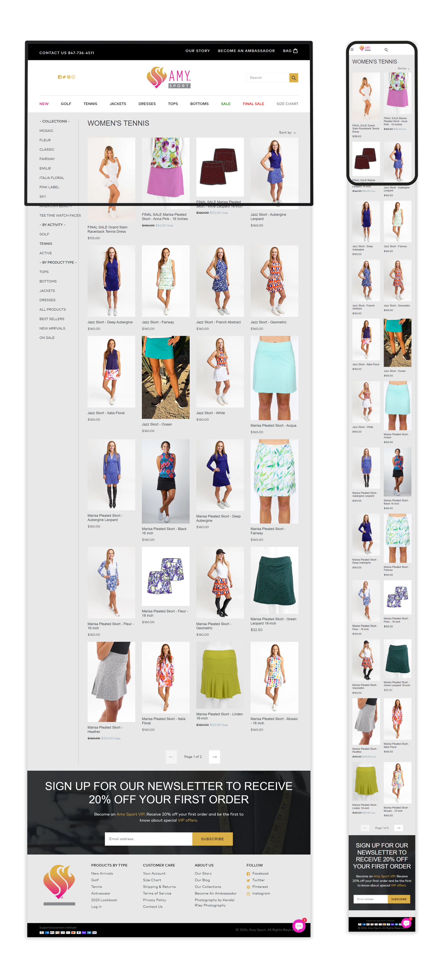Open the shopping bag icon in desktop header

coord(295,51)
